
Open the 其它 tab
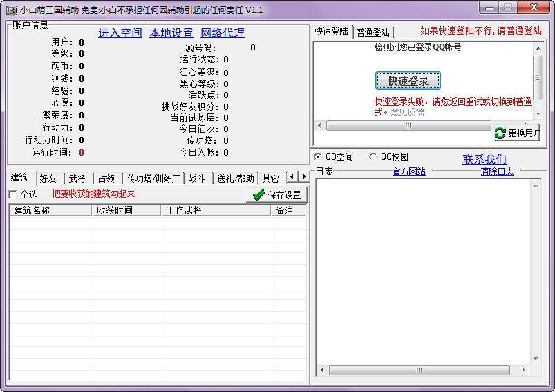(271, 178)
